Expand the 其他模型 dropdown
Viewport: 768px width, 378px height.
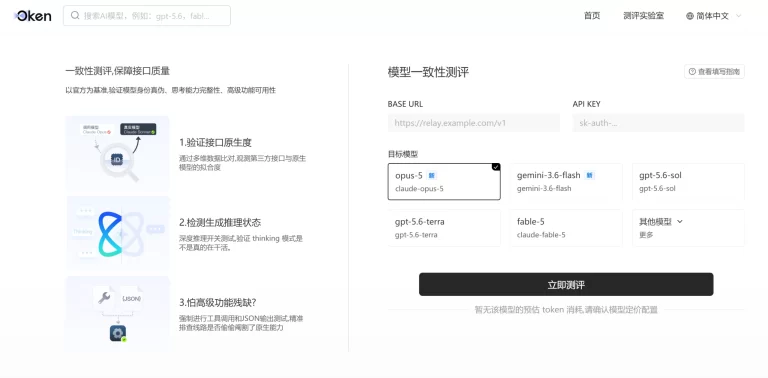click(688, 228)
